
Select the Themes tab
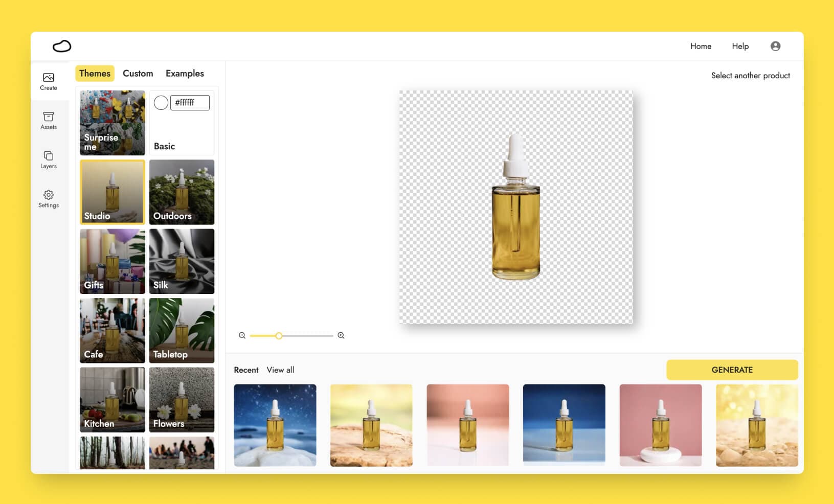pos(95,74)
